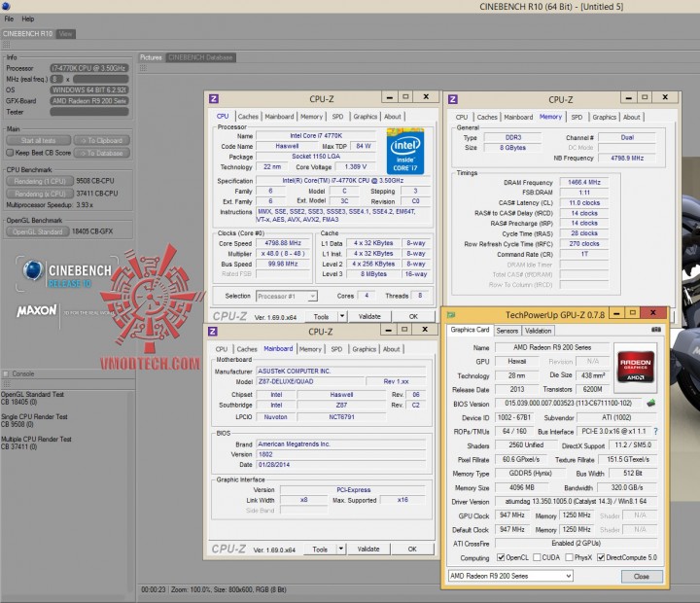Open the Tools dropdown arrow in CPU-Z CPU window
Screen dimensions: 700x603
342,316
